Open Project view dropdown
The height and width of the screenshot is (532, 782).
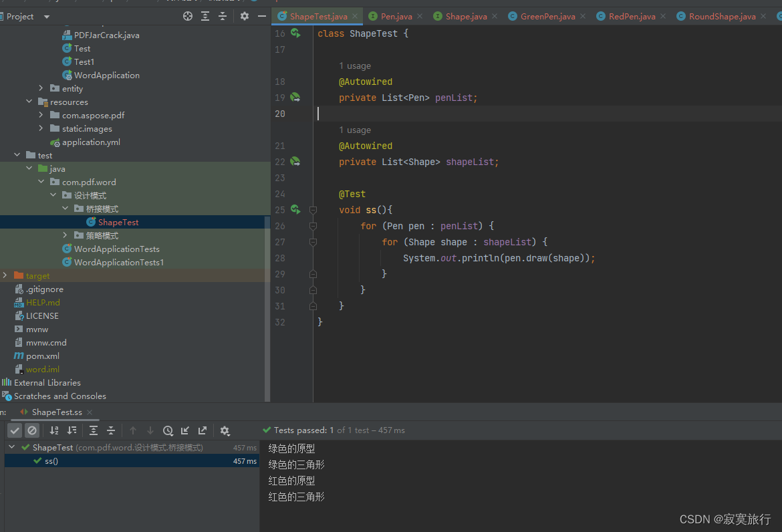coord(47,17)
